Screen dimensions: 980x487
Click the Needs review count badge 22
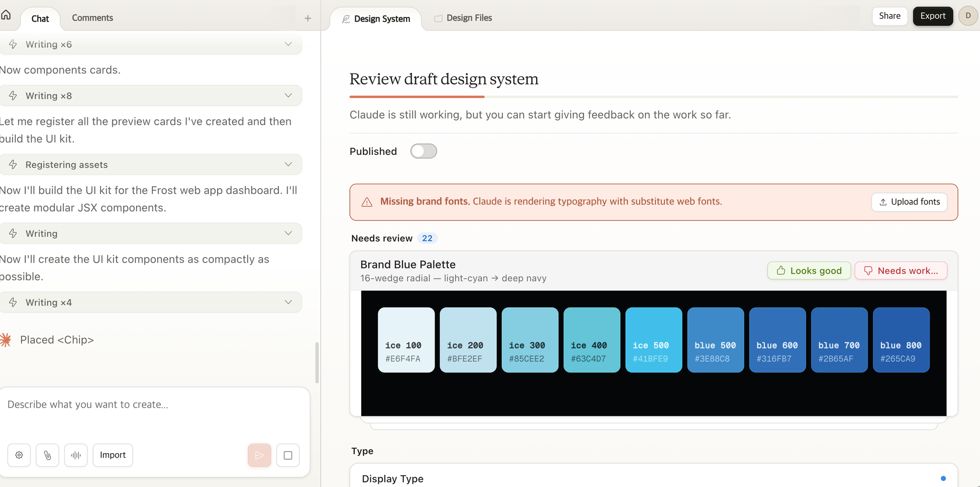tap(427, 238)
